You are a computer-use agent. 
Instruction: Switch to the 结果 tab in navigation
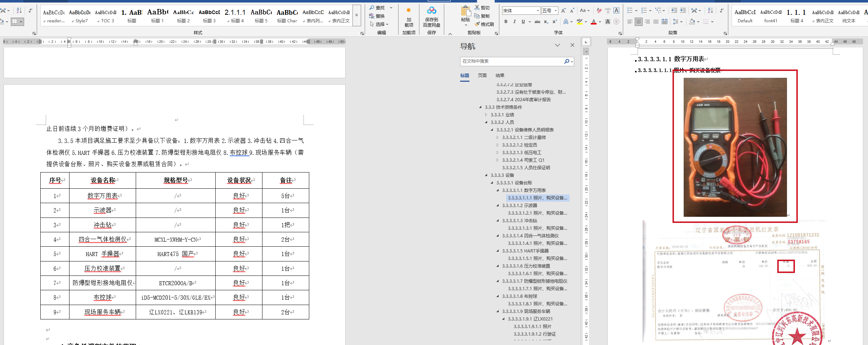(x=500, y=76)
